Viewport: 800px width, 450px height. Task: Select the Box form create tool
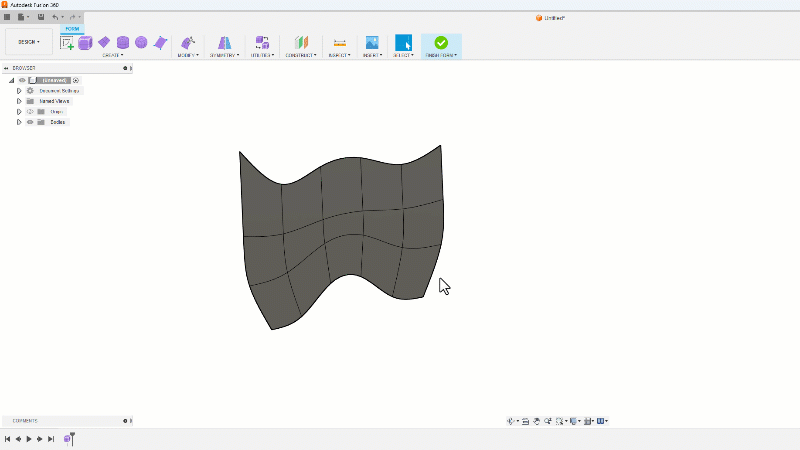85,42
